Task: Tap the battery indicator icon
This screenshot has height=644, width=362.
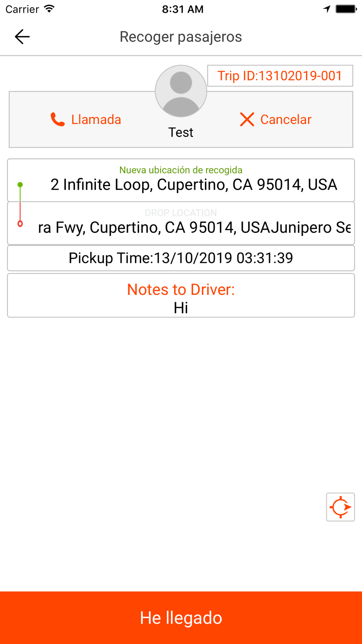Action: [346, 9]
